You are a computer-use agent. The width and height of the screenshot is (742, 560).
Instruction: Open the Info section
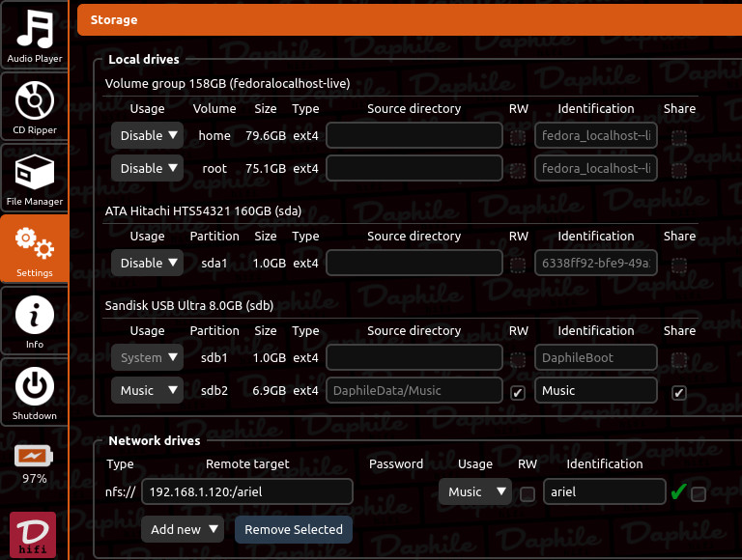(34, 322)
